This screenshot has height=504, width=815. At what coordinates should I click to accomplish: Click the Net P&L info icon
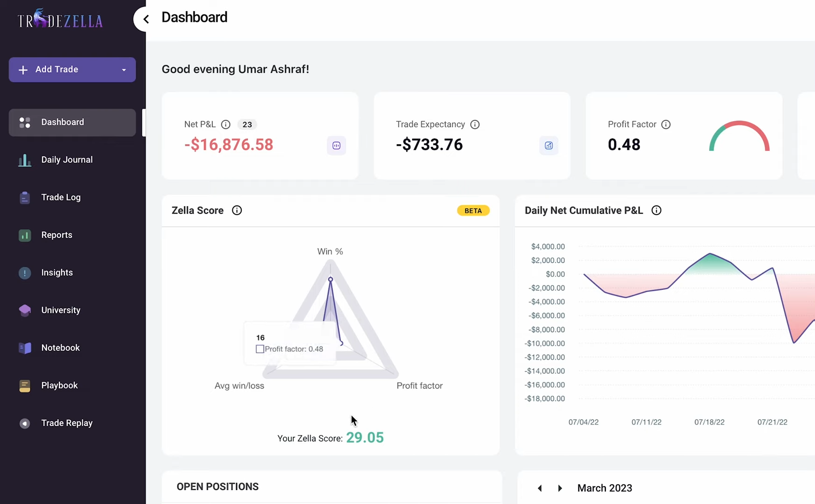(225, 125)
